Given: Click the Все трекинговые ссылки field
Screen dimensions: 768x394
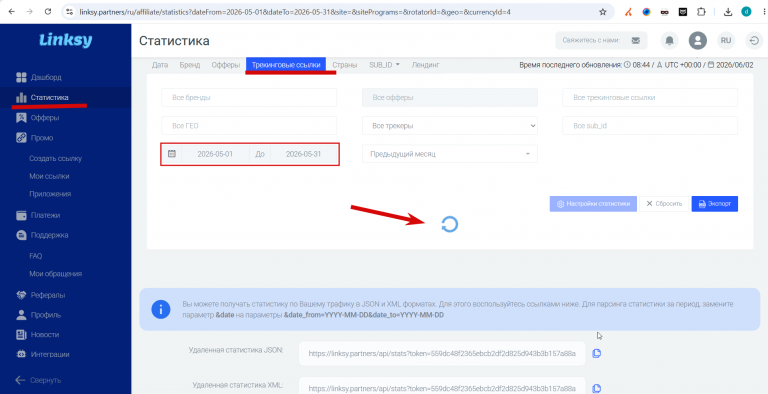Looking at the screenshot, I should pos(650,98).
